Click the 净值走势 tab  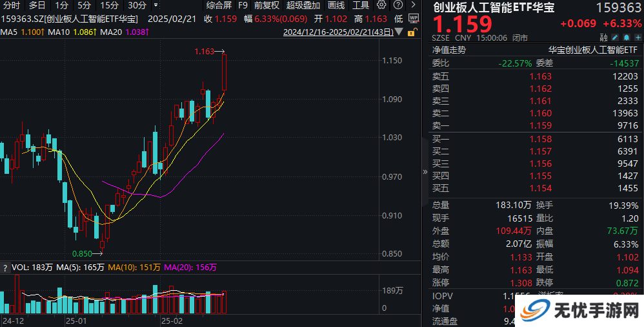(449, 50)
